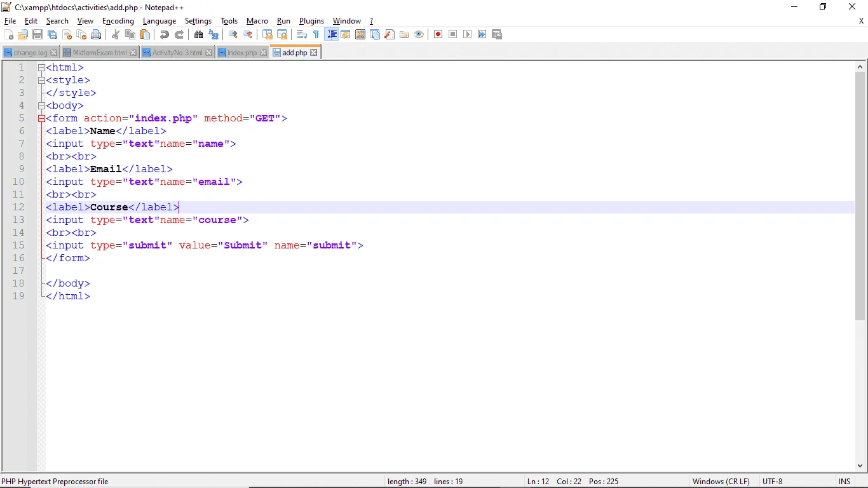
Task: Click the Stop Recording macro icon
Action: [453, 34]
